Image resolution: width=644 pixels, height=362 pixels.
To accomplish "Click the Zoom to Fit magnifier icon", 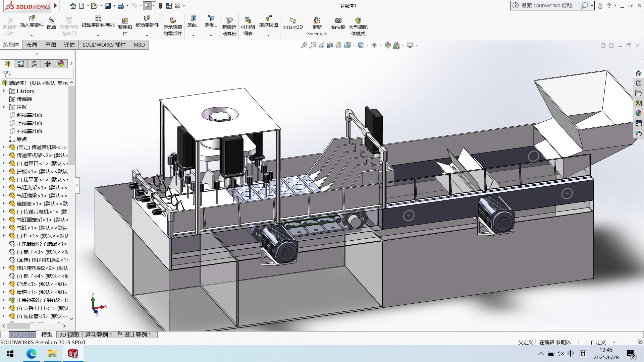I will 304,45.
